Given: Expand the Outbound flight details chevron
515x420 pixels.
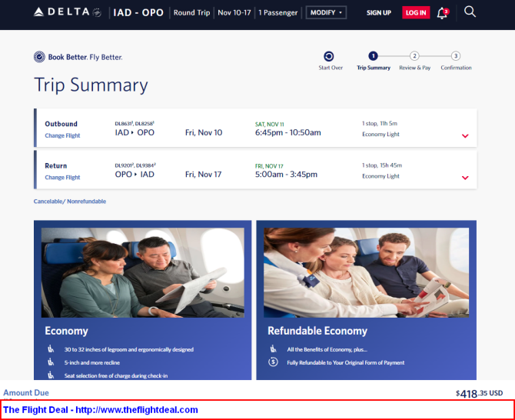Looking at the screenshot, I should pos(465,135).
